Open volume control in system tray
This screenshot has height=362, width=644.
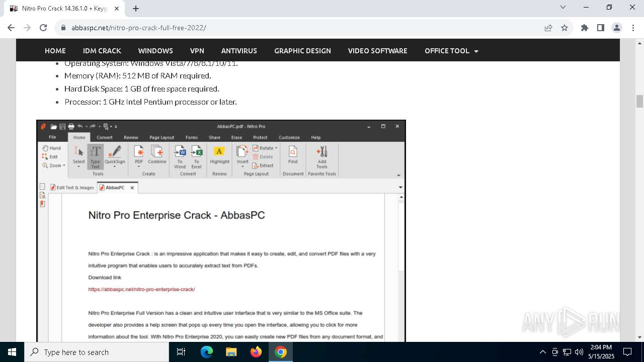pyautogui.click(x=579, y=352)
